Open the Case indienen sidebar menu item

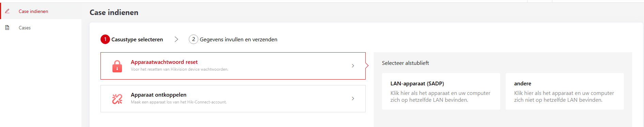point(41,11)
